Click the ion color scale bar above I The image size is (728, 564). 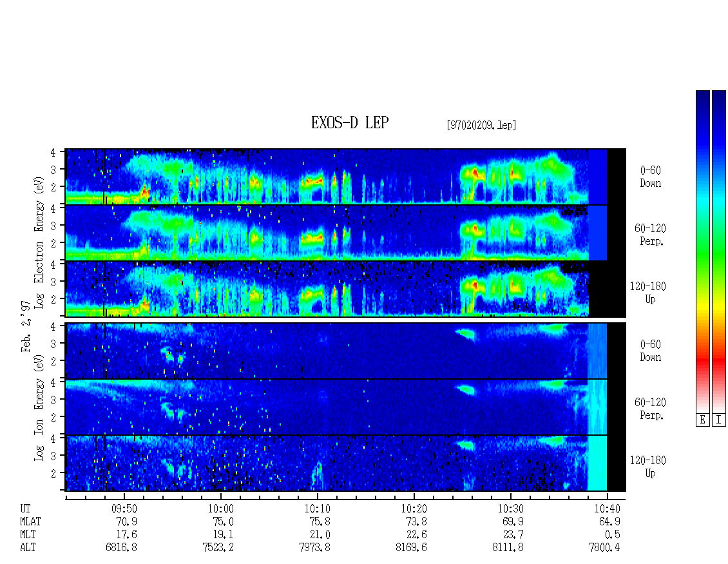(719, 251)
